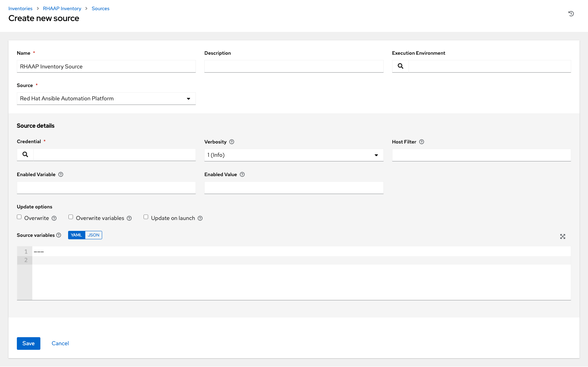Enable the Overwrite checkbox

point(19,217)
